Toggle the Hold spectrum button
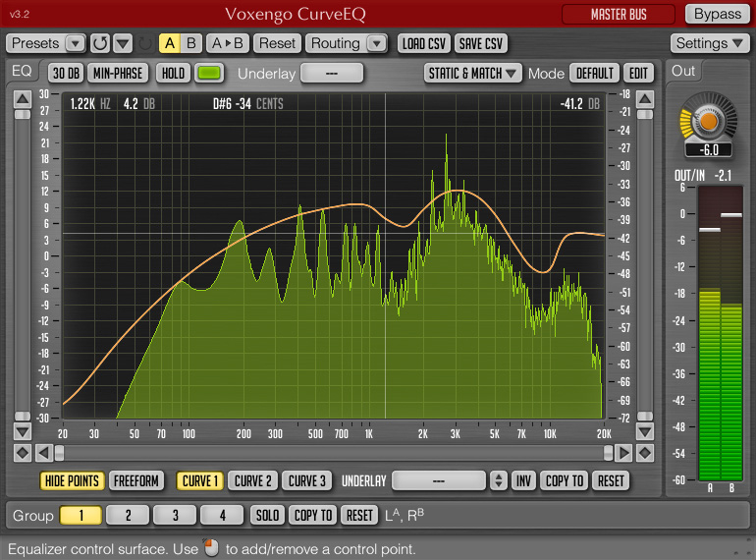The height and width of the screenshot is (560, 756). click(x=173, y=73)
